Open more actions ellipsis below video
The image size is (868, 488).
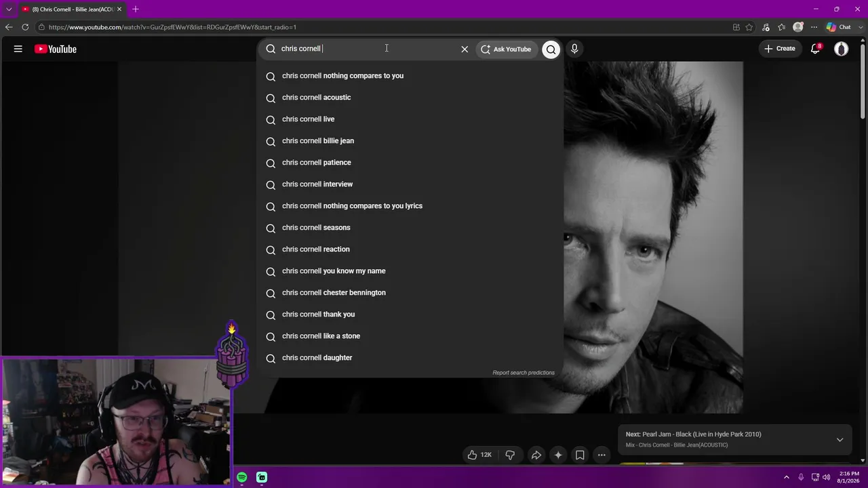601,455
